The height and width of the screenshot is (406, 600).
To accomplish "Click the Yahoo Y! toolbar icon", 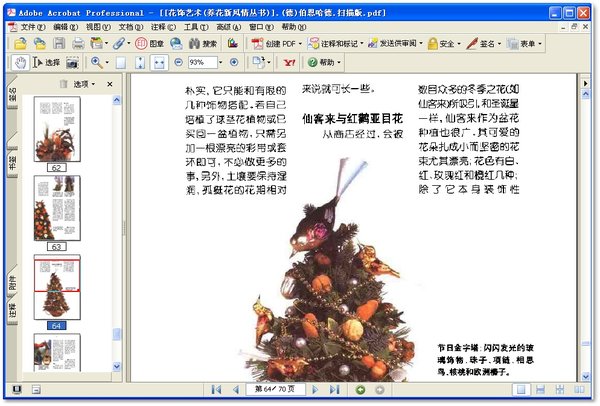I will click(289, 62).
